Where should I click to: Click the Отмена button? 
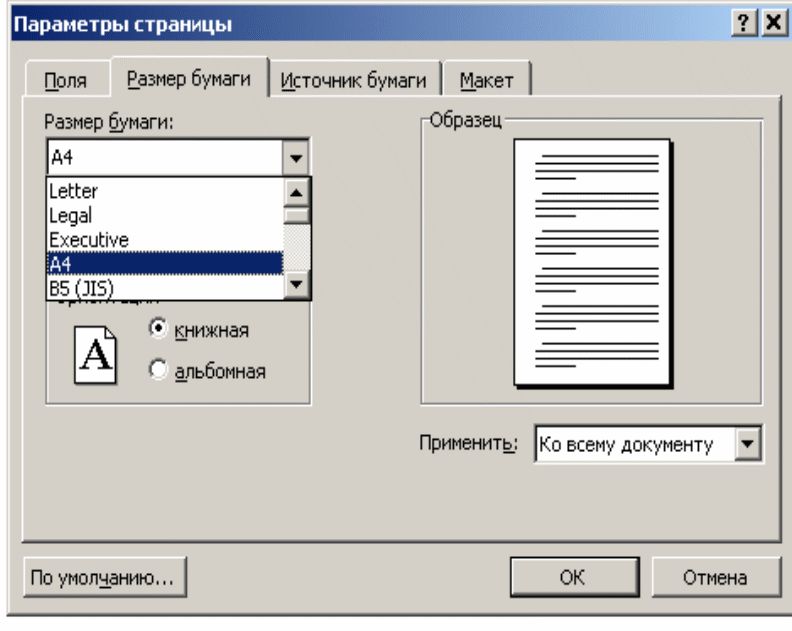(x=714, y=577)
